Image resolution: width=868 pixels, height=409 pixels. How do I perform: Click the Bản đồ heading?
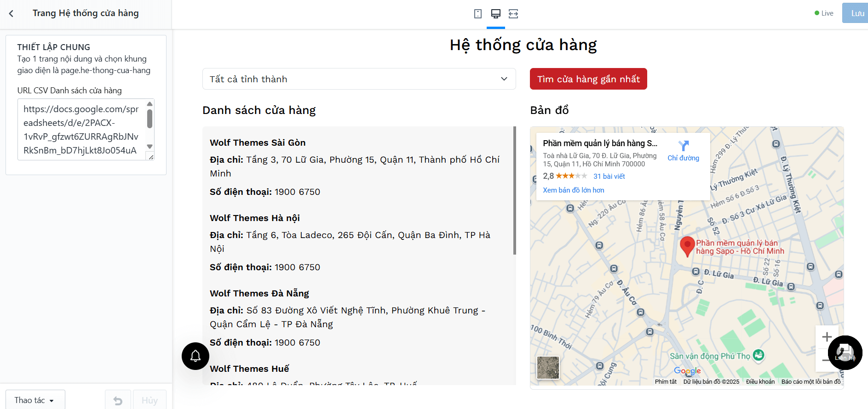[x=549, y=110]
